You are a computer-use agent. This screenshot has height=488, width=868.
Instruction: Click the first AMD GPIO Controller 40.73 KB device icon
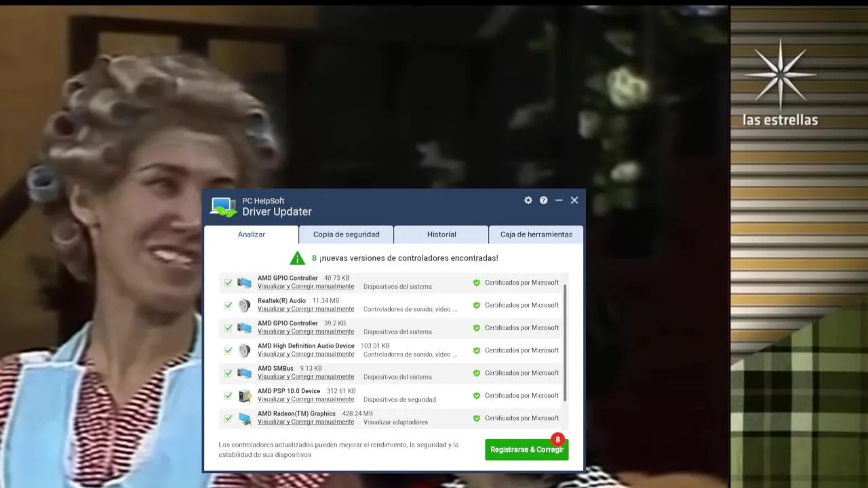coord(244,283)
